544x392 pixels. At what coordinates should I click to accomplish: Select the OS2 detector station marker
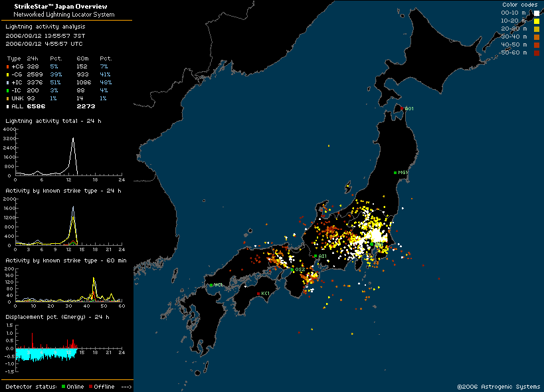click(x=292, y=269)
